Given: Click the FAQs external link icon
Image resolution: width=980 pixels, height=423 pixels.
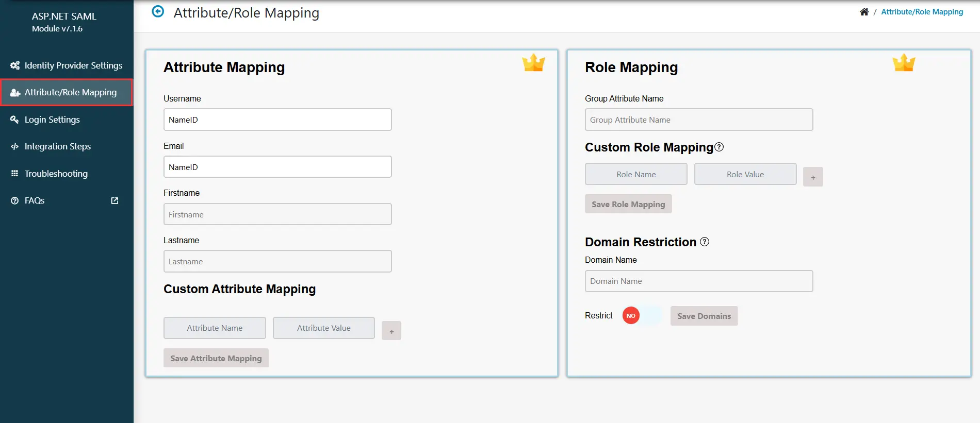Looking at the screenshot, I should (115, 200).
